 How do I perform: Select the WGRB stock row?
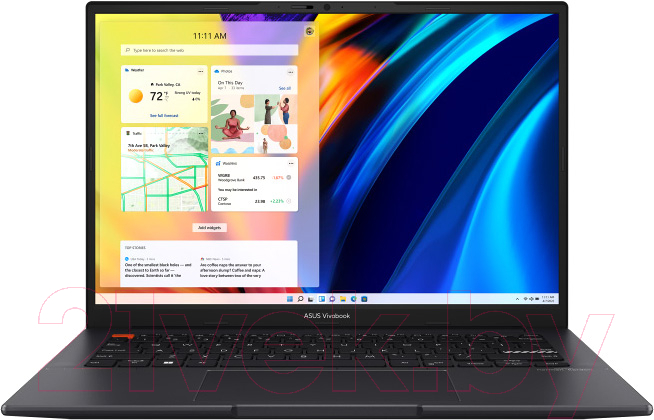pos(254,178)
